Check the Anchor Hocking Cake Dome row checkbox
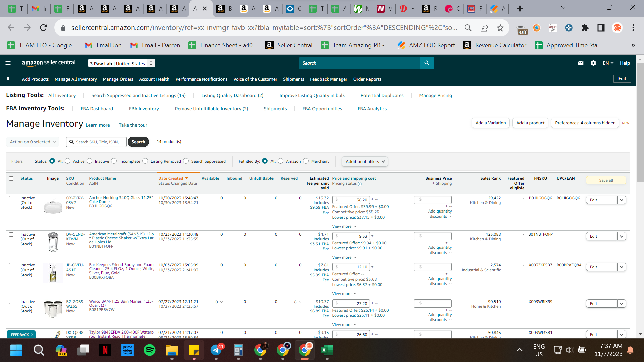644x362 pixels. [x=11, y=198]
